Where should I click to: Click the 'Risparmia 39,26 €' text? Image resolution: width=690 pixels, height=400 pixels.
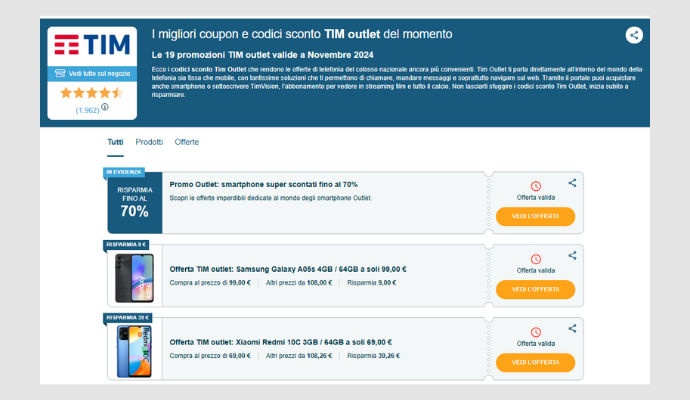[374, 356]
